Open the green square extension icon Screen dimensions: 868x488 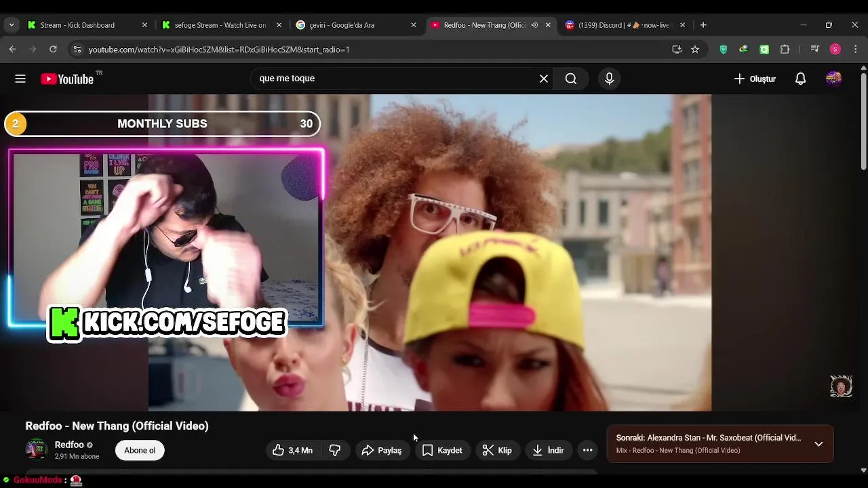(764, 49)
